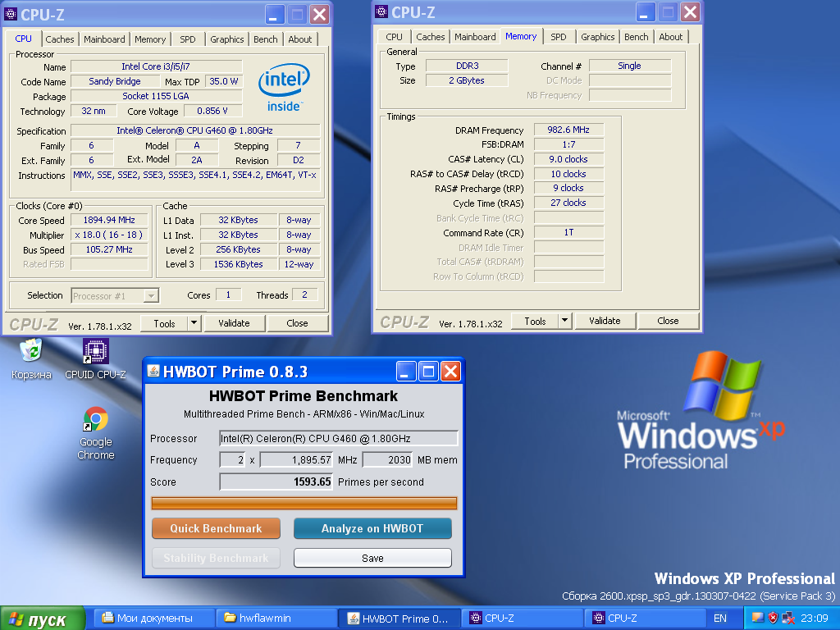
Task: Expand Processor #1 selection dropdown
Action: click(x=151, y=295)
